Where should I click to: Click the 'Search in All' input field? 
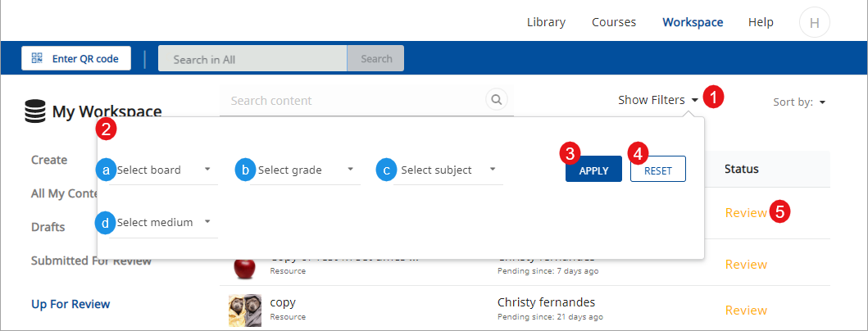point(252,59)
